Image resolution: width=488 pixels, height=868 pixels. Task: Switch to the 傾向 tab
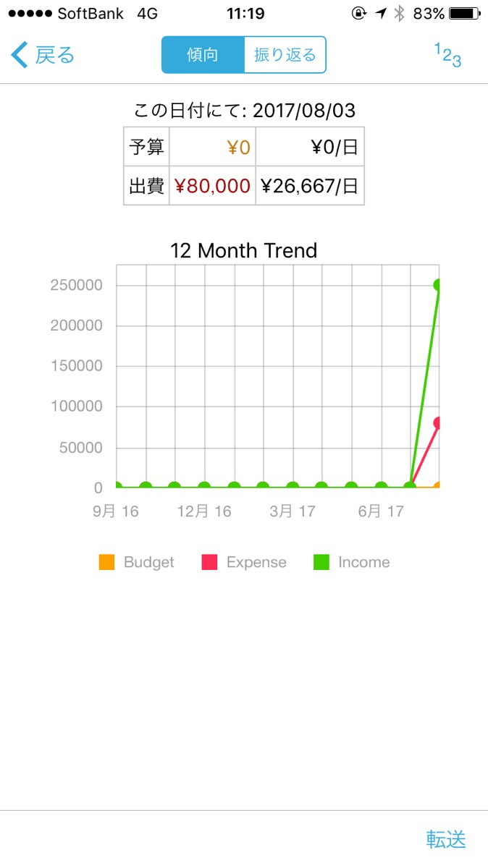[203, 55]
